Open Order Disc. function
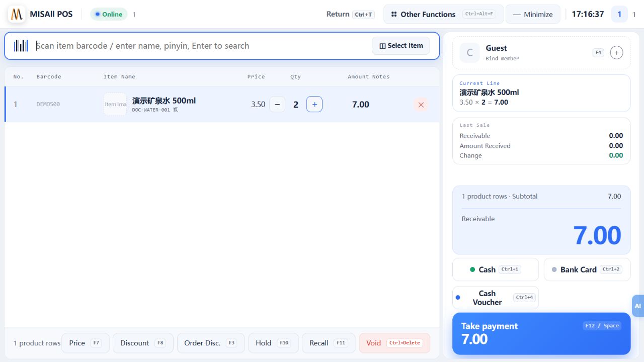 pos(211,343)
